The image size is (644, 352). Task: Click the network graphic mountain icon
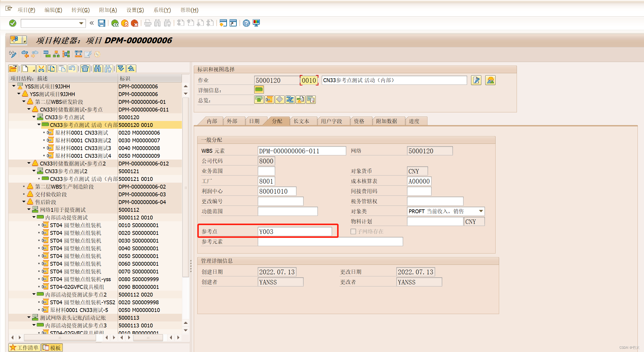(x=490, y=80)
